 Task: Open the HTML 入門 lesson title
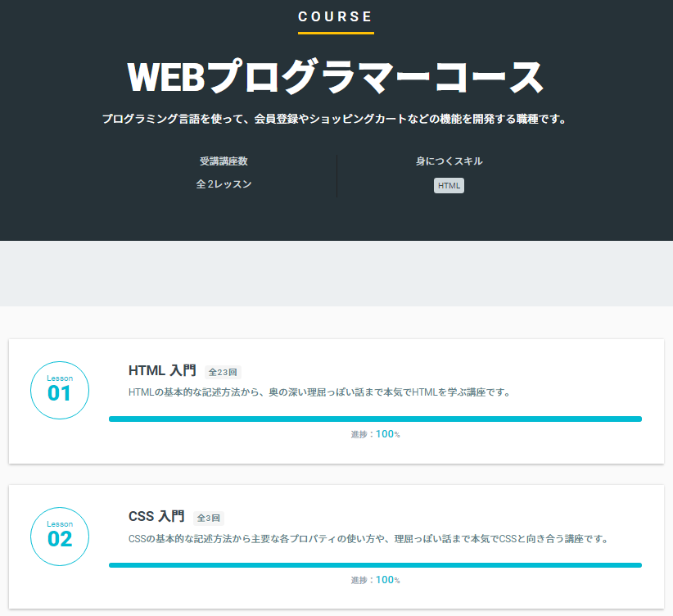tap(162, 371)
